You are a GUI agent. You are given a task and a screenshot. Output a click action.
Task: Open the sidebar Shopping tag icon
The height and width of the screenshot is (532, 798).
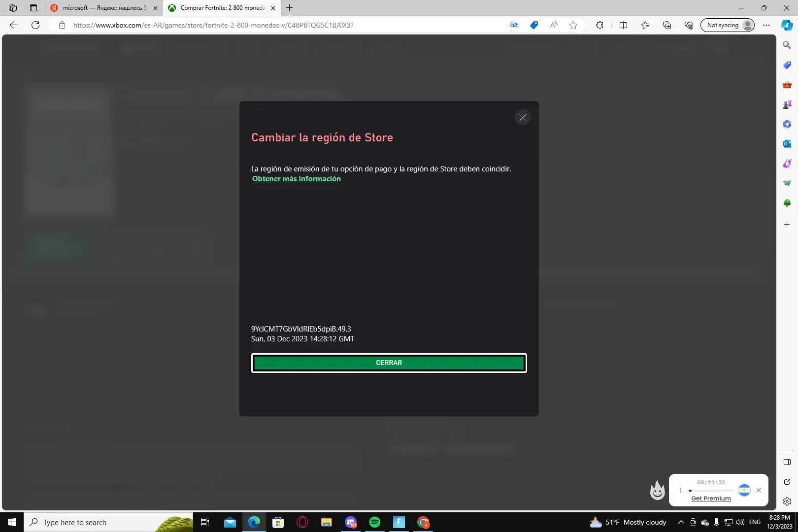[787, 65]
